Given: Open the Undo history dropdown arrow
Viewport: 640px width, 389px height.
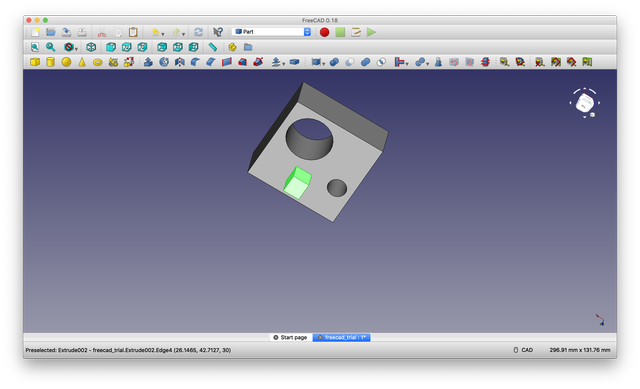Looking at the screenshot, I should (x=163, y=34).
